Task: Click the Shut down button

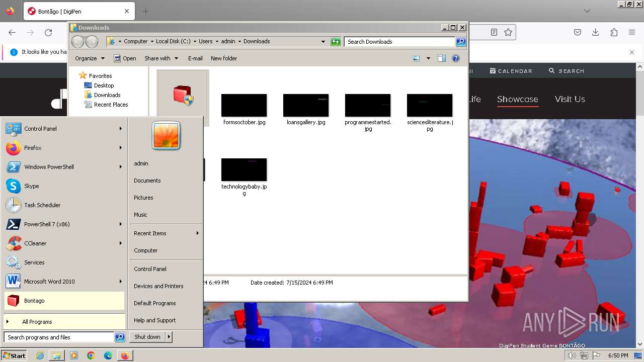Action: tap(147, 337)
